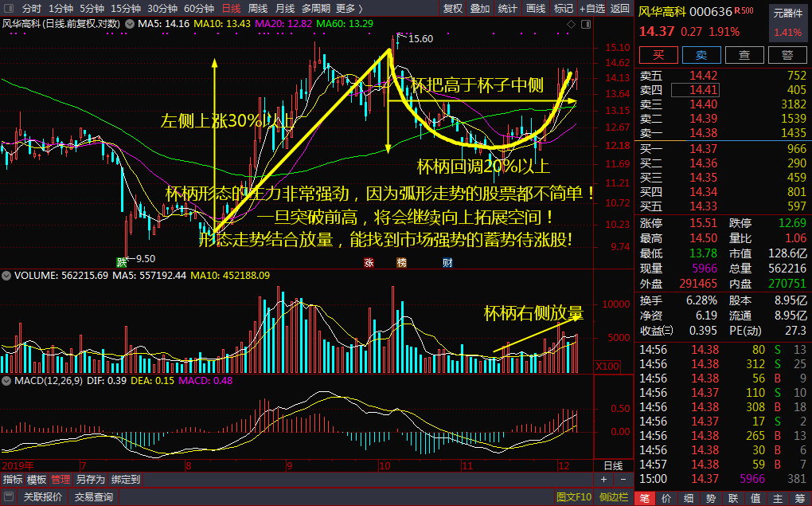This screenshot has height=506, width=812.
Task: Click the red 买 (buy) button
Action: [658, 55]
